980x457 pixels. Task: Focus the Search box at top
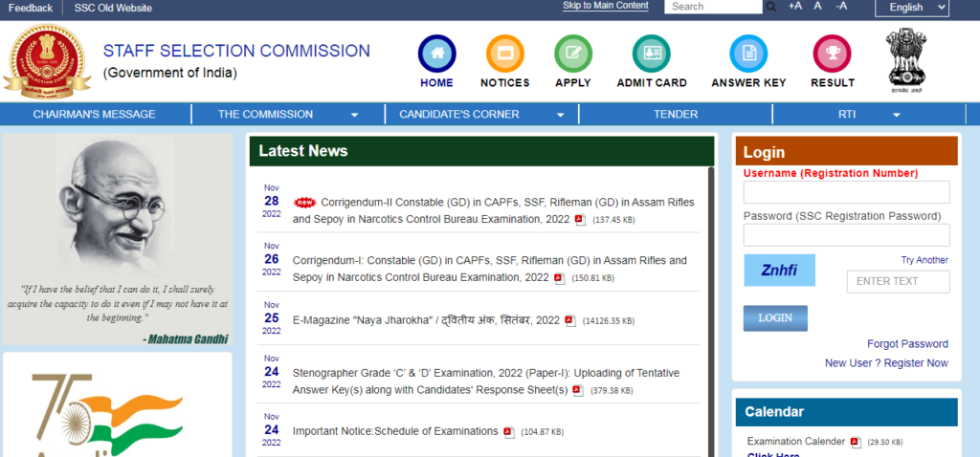pyautogui.click(x=713, y=7)
